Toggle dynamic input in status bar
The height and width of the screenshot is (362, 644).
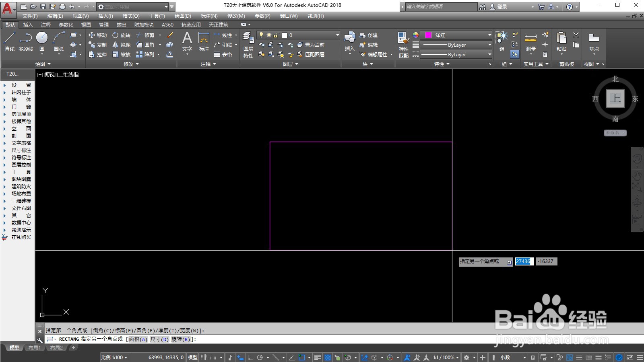(x=240, y=357)
